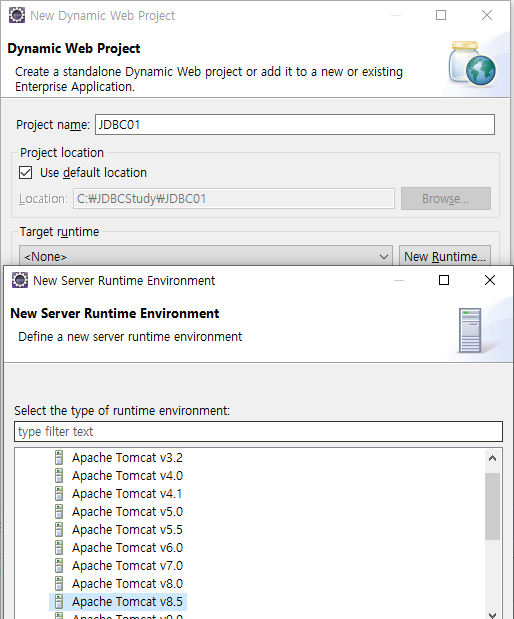The width and height of the screenshot is (514, 619).
Task: Select Apache Tomcat v7.0 runtime
Action: click(x=127, y=566)
